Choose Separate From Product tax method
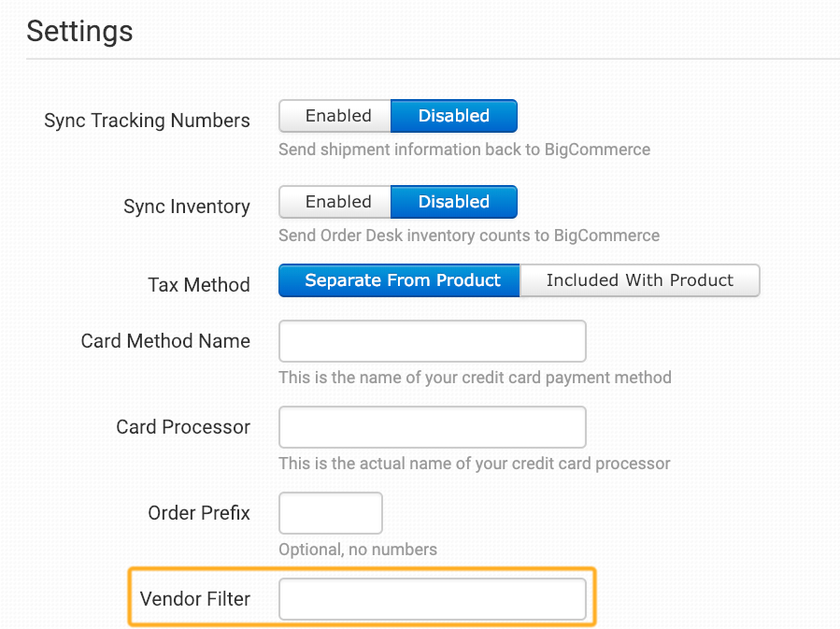840x629 pixels. point(400,280)
